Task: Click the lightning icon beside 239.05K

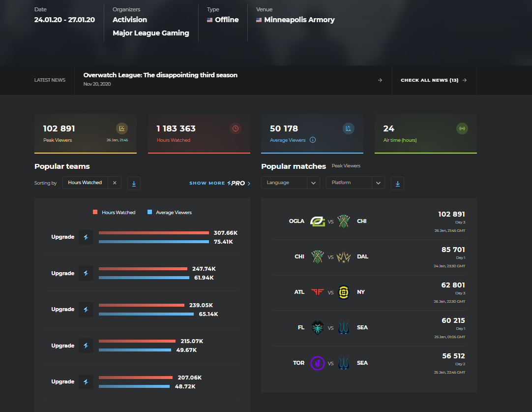Action: 86,310
